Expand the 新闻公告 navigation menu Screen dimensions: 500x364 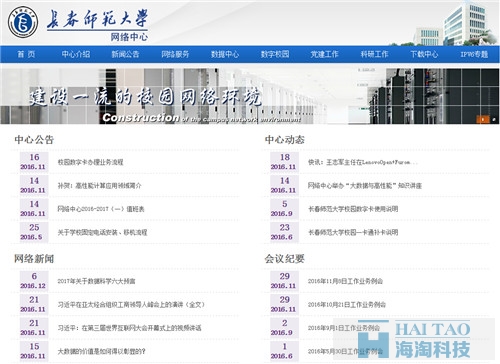[x=125, y=54]
